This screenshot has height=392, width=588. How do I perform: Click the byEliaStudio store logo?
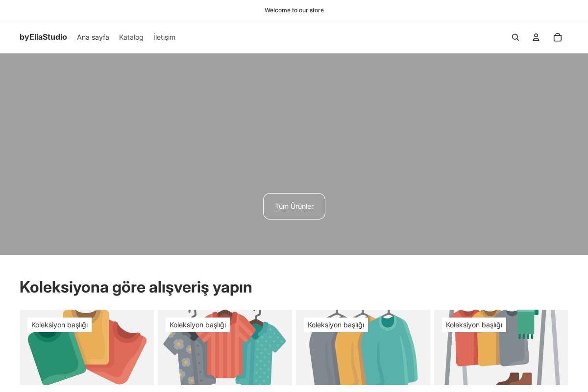tap(43, 37)
